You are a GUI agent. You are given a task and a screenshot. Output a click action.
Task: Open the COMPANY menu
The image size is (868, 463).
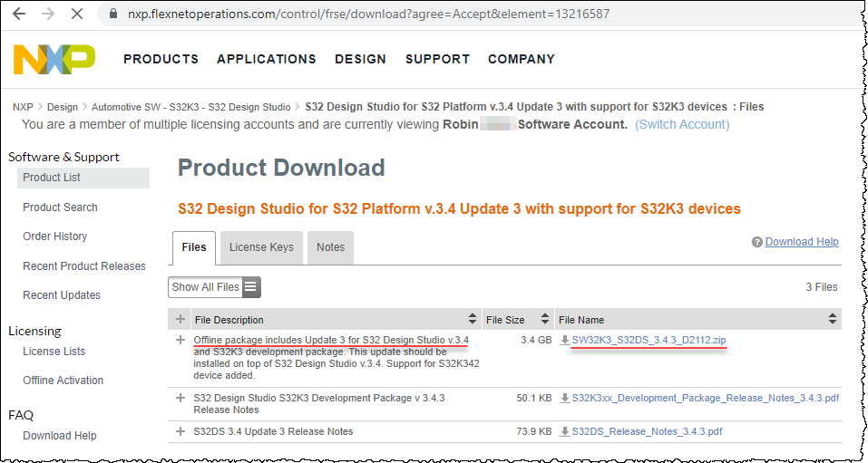[x=522, y=59]
